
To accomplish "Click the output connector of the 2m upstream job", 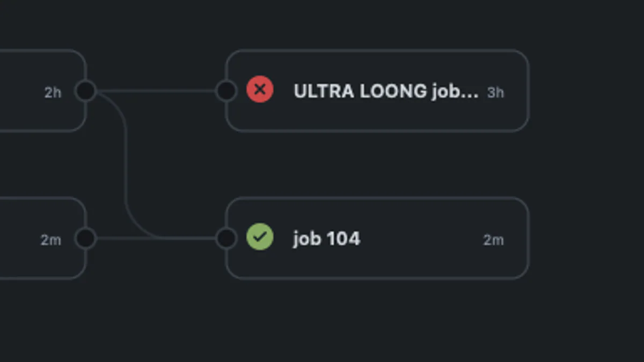I will pyautogui.click(x=86, y=238).
